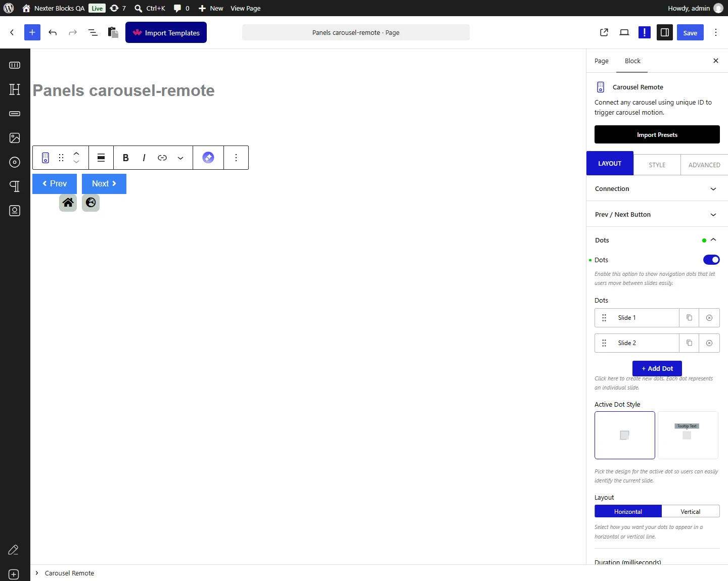Open page in new tab icon

point(604,32)
